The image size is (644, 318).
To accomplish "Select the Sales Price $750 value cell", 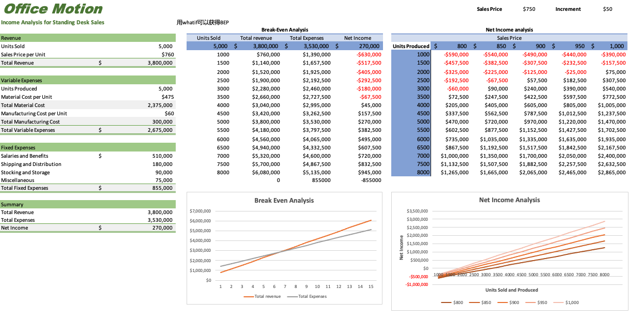I will point(529,9).
